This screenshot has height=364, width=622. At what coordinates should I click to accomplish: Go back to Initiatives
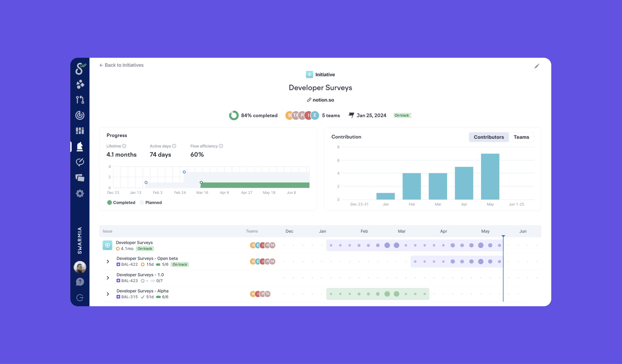(121, 65)
